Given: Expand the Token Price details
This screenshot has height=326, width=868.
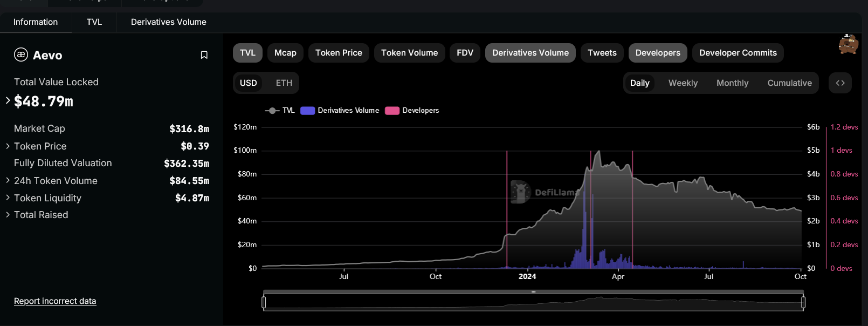Looking at the screenshot, I should point(8,146).
